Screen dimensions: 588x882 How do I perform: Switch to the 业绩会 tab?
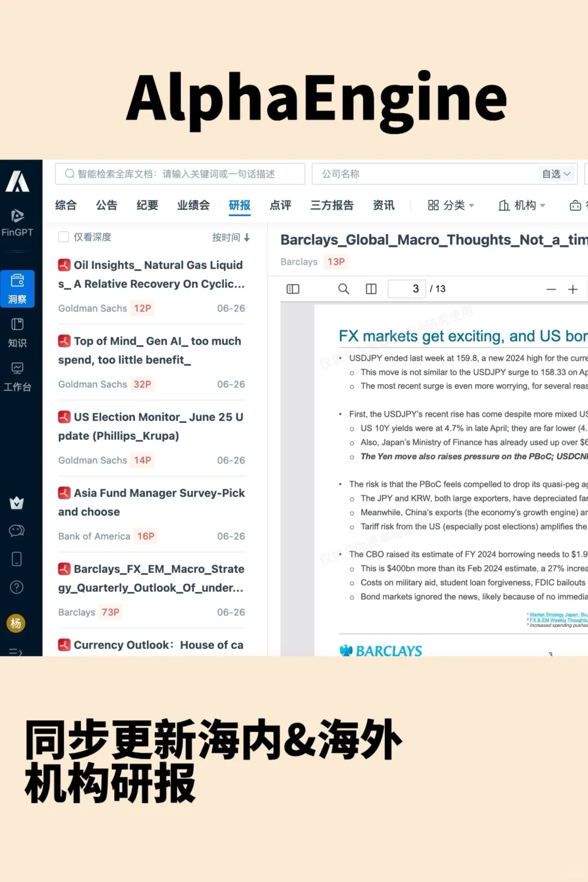pyautogui.click(x=193, y=205)
